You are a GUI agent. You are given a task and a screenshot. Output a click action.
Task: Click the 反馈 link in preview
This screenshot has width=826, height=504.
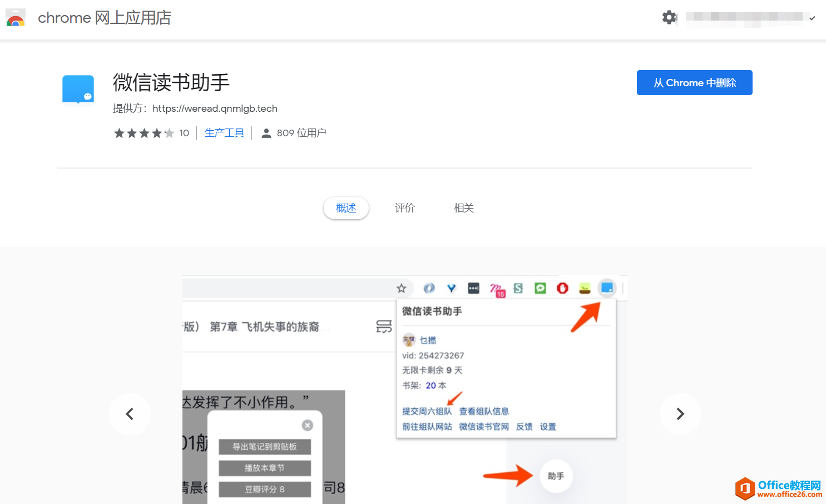coord(525,427)
